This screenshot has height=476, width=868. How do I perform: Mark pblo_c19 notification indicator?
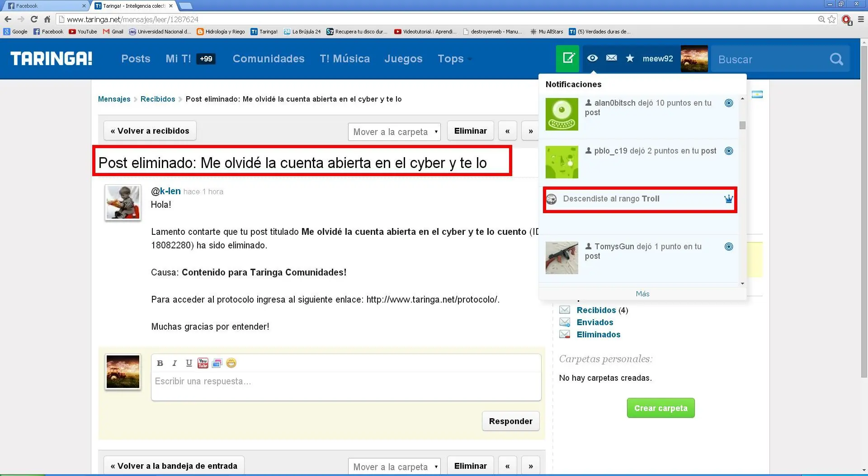click(x=729, y=151)
